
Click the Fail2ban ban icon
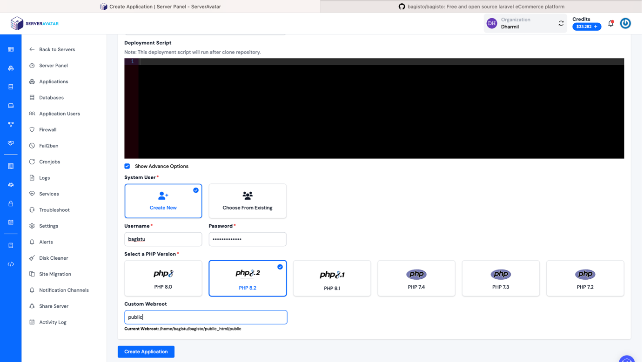tap(32, 146)
